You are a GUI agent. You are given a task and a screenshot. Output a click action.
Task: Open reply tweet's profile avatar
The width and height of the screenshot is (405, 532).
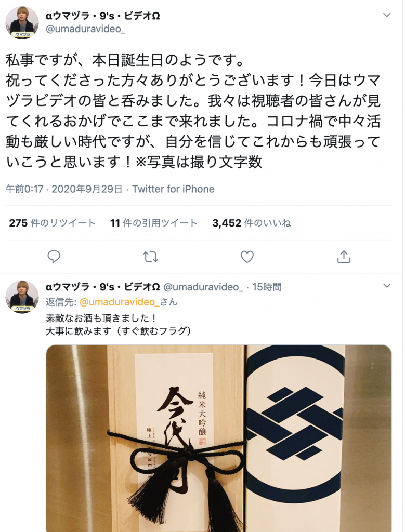pos(22,297)
